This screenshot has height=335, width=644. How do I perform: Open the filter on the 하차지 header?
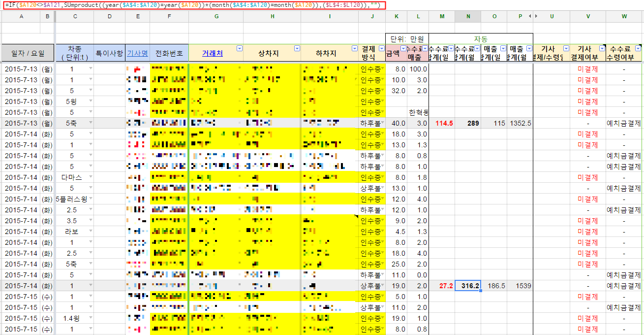pos(355,48)
